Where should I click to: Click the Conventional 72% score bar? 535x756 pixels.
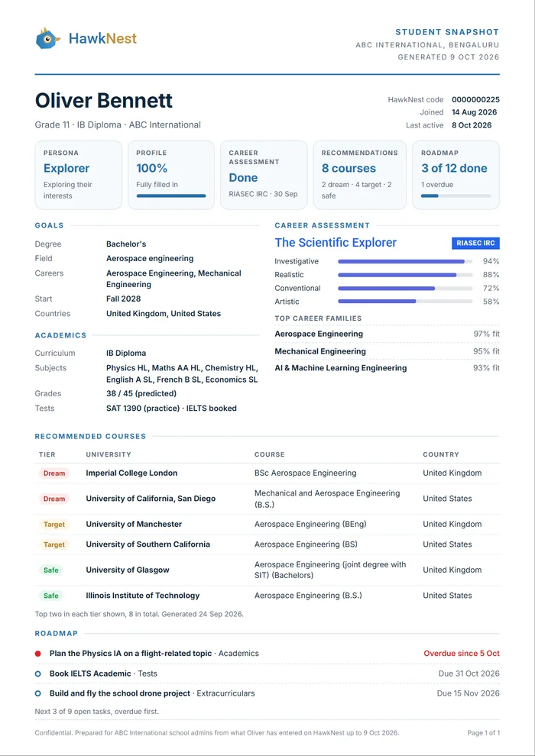405,289
